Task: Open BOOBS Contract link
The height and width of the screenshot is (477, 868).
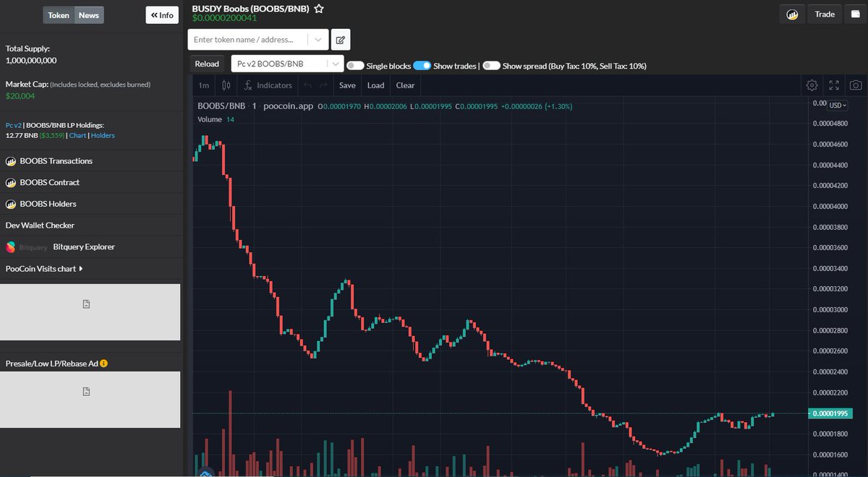Action: [50, 183]
